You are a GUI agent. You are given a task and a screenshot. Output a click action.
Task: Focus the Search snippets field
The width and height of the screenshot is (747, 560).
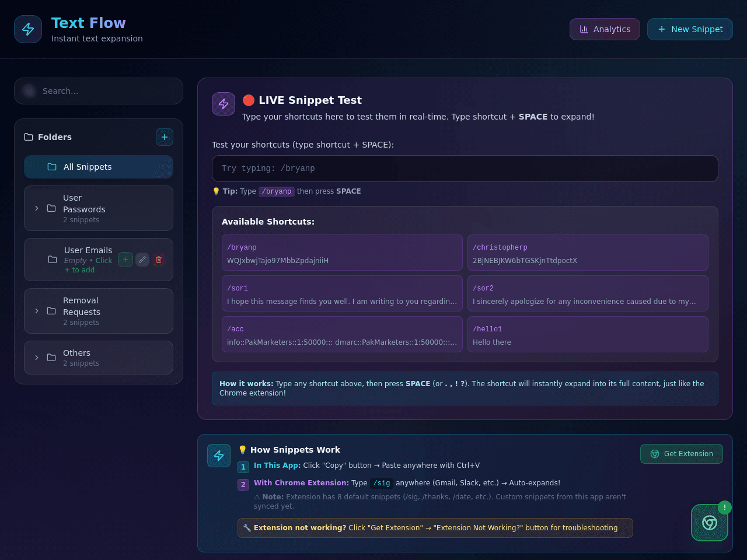[x=99, y=91]
